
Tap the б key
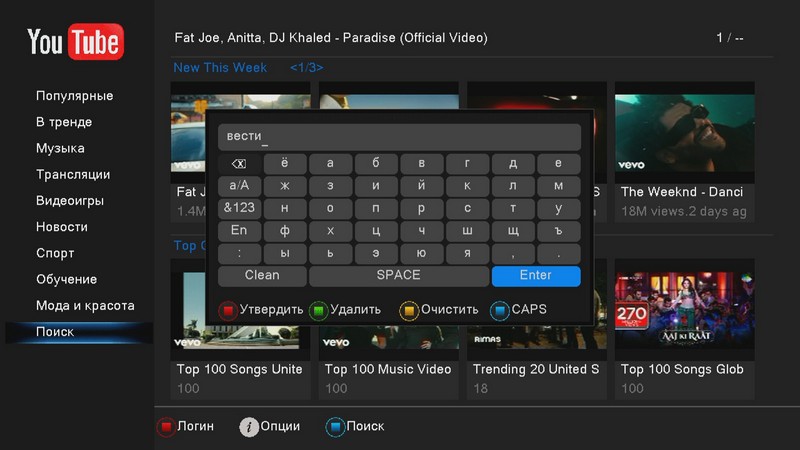pos(376,164)
